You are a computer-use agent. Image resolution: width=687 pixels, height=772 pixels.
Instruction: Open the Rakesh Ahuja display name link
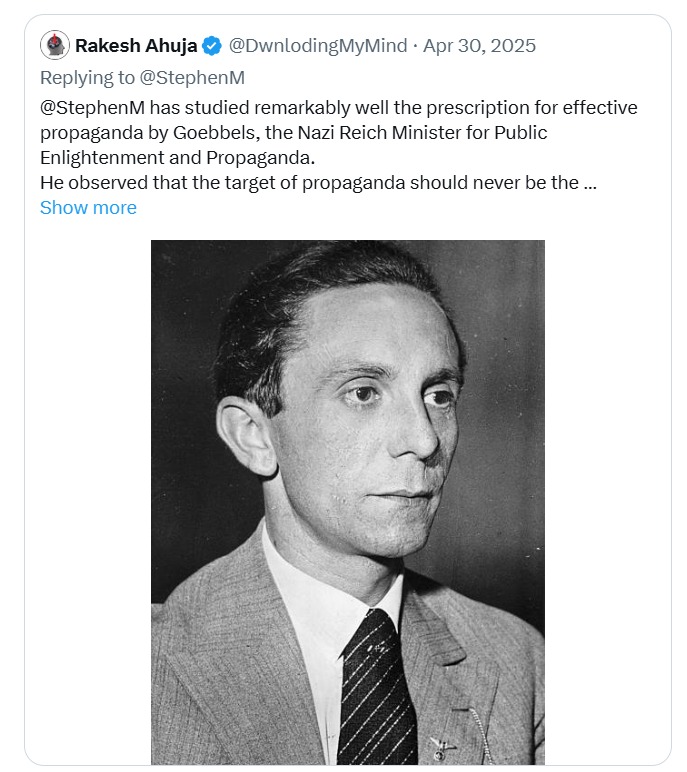click(136, 45)
